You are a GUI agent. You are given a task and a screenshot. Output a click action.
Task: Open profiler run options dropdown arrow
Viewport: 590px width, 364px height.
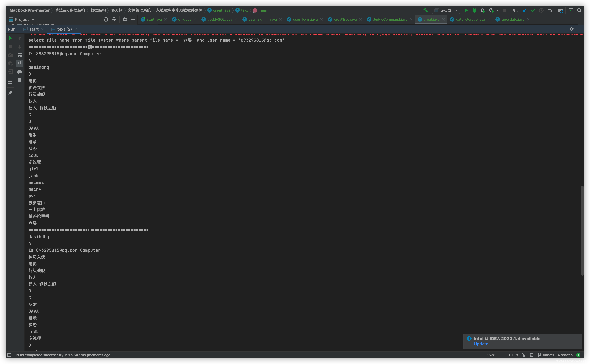pyautogui.click(x=497, y=10)
